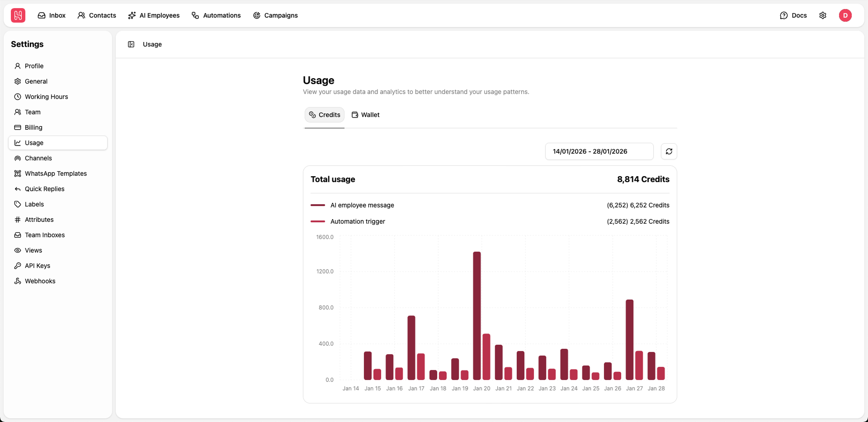This screenshot has height=422, width=868.
Task: Open Team Inboxes settings
Action: pos(58,235)
